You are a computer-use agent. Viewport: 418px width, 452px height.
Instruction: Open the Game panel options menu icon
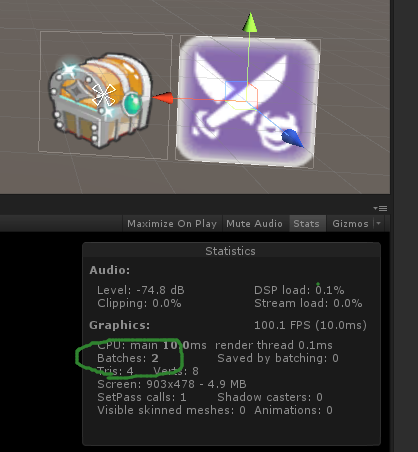point(380,208)
